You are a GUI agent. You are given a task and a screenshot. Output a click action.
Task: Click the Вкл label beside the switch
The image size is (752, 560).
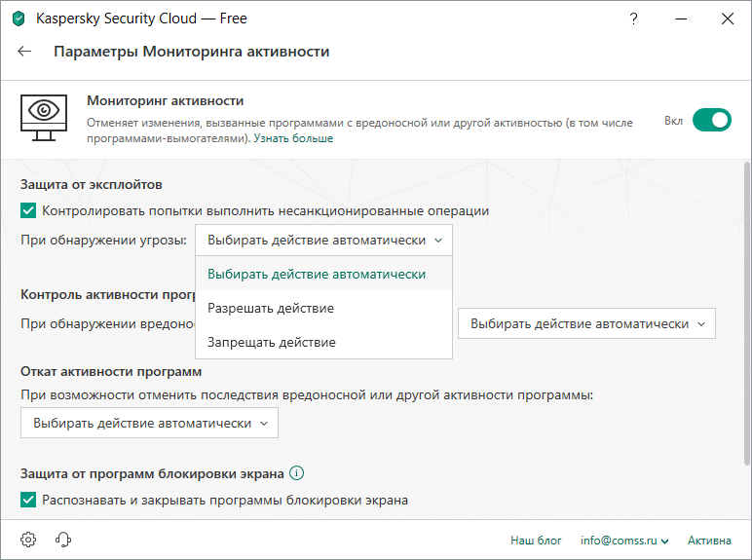click(673, 121)
